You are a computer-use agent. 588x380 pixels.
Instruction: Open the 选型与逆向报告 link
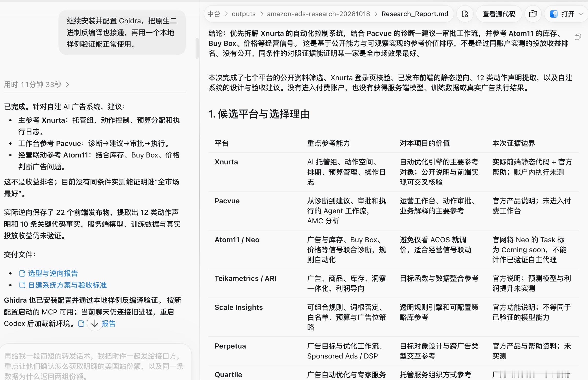coord(53,273)
